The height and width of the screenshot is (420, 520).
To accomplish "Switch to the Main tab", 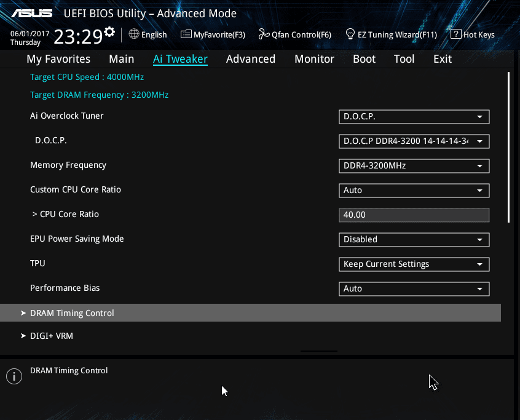I will point(121,59).
